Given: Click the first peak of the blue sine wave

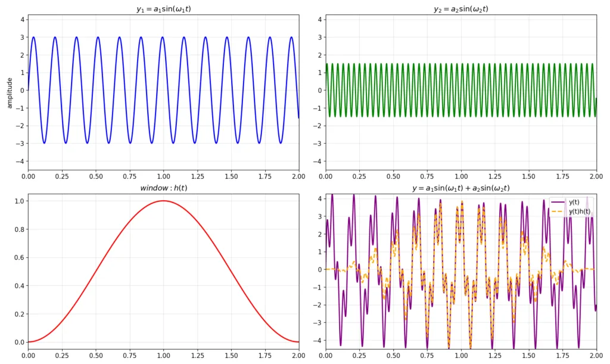Looking at the screenshot, I should pos(33,38).
